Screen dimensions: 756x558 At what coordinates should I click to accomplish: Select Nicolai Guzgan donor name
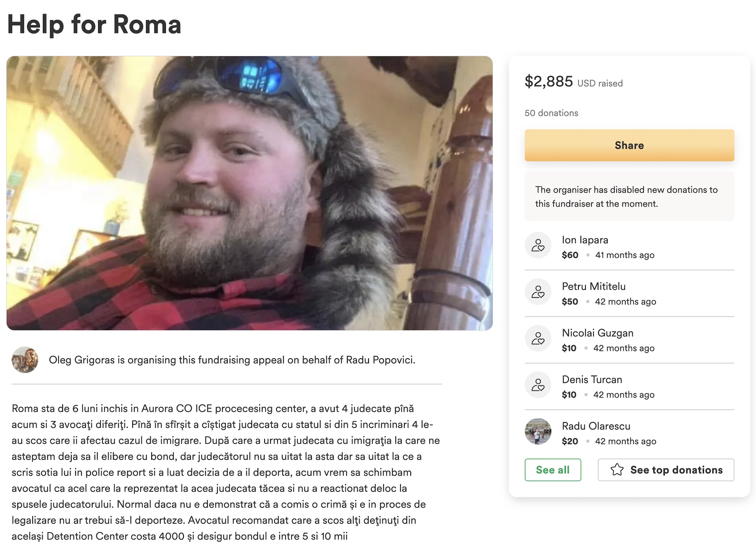pyautogui.click(x=597, y=333)
